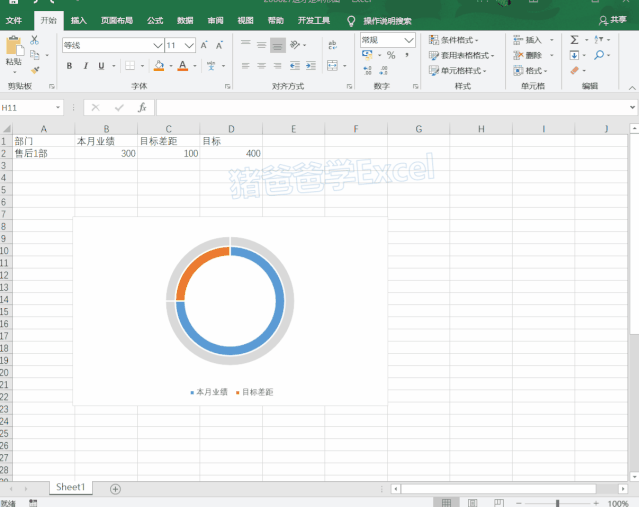Click the text orientation icon
The height and width of the screenshot is (507, 639).
[295, 45]
